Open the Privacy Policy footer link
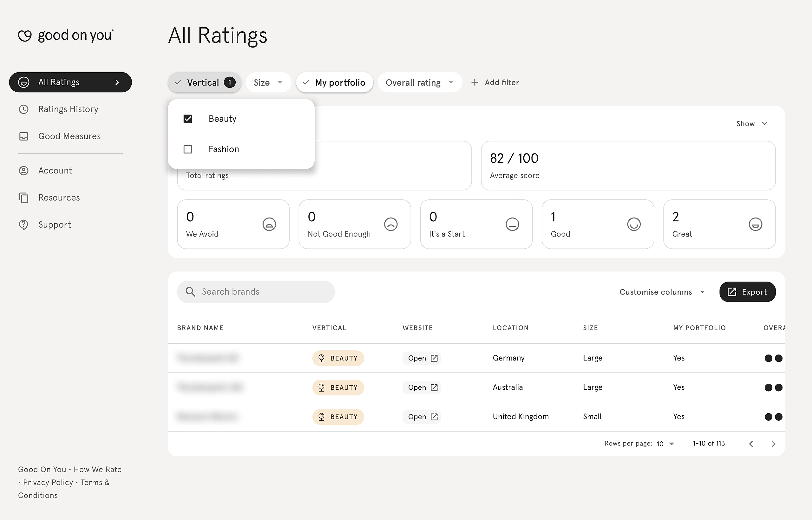This screenshot has width=812, height=520. (x=48, y=483)
